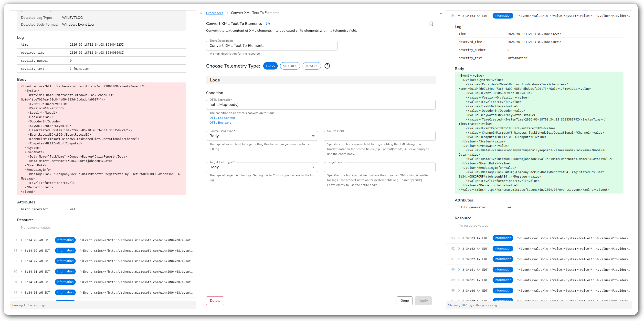Select the Logs section header
The width and height of the screenshot is (644, 321).
[320, 80]
